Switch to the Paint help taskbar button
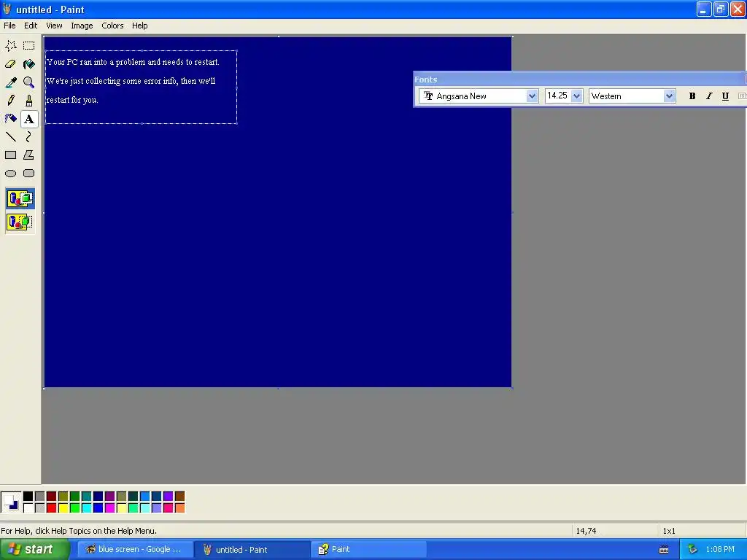The image size is (747, 560). [x=368, y=550]
